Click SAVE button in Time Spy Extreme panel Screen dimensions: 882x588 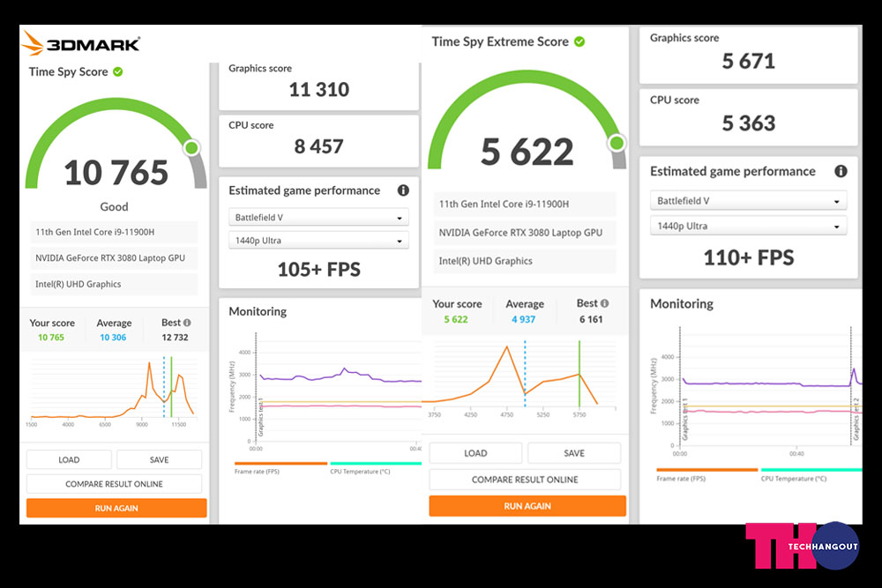[x=574, y=453]
